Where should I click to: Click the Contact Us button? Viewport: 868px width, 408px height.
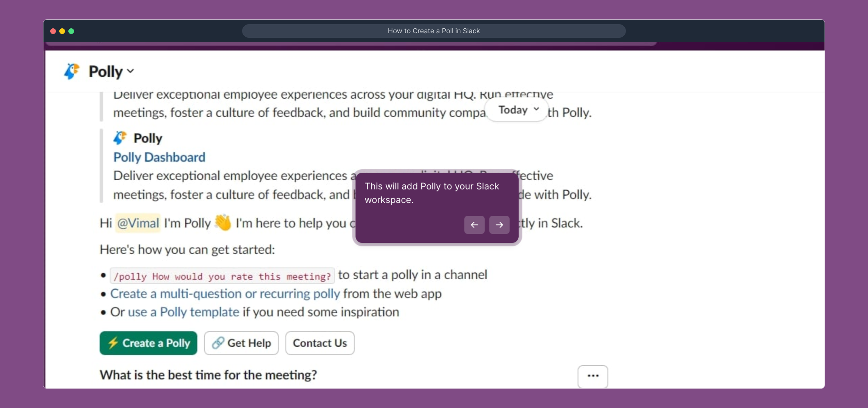(320, 343)
